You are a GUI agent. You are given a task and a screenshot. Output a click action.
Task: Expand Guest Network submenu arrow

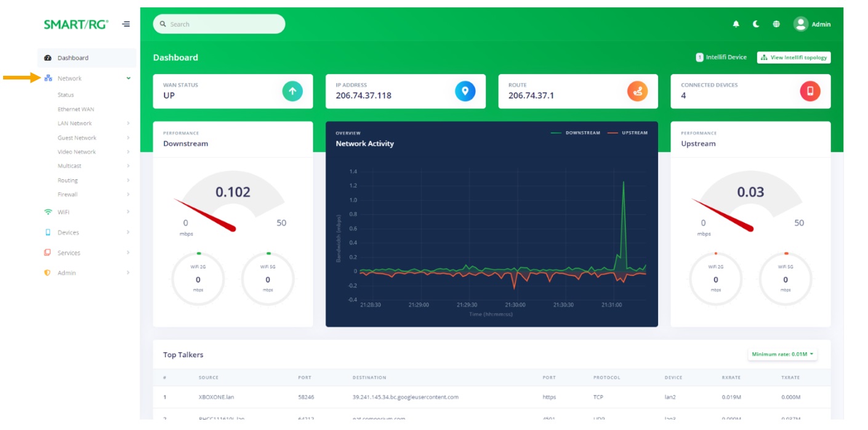(128, 138)
